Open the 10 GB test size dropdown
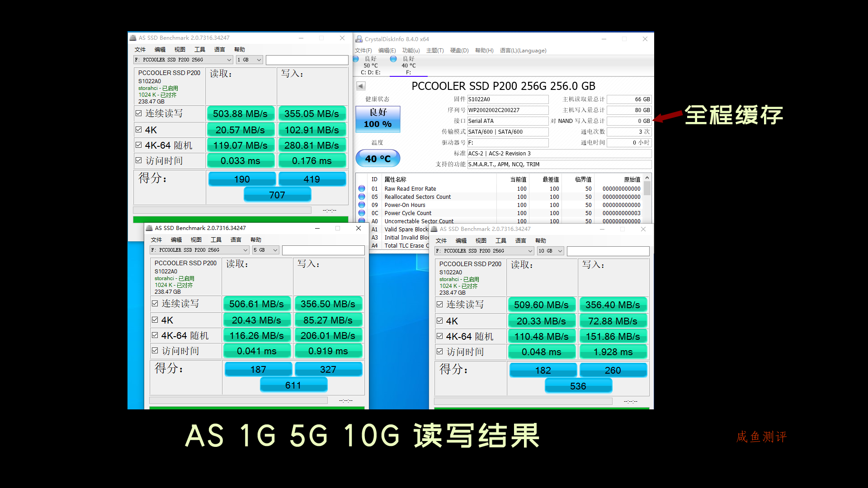 pyautogui.click(x=551, y=251)
